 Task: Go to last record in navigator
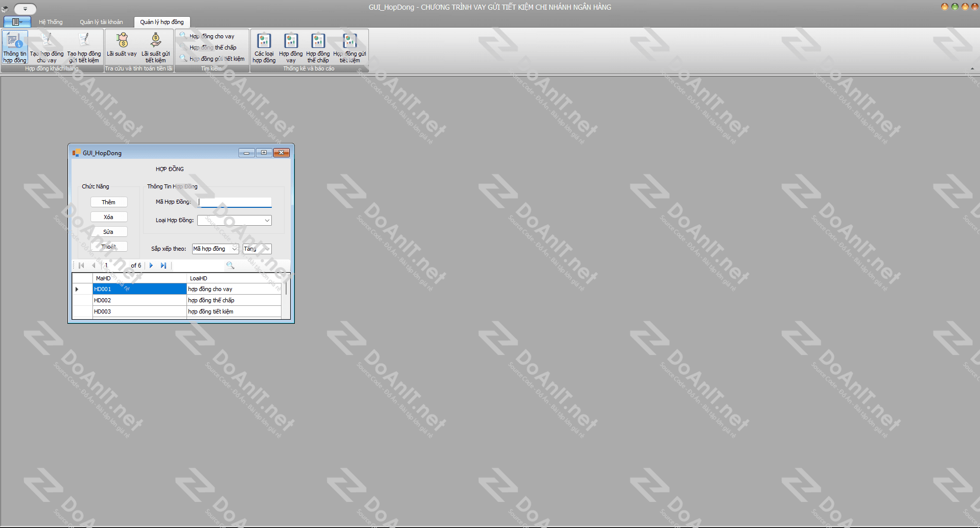164,266
